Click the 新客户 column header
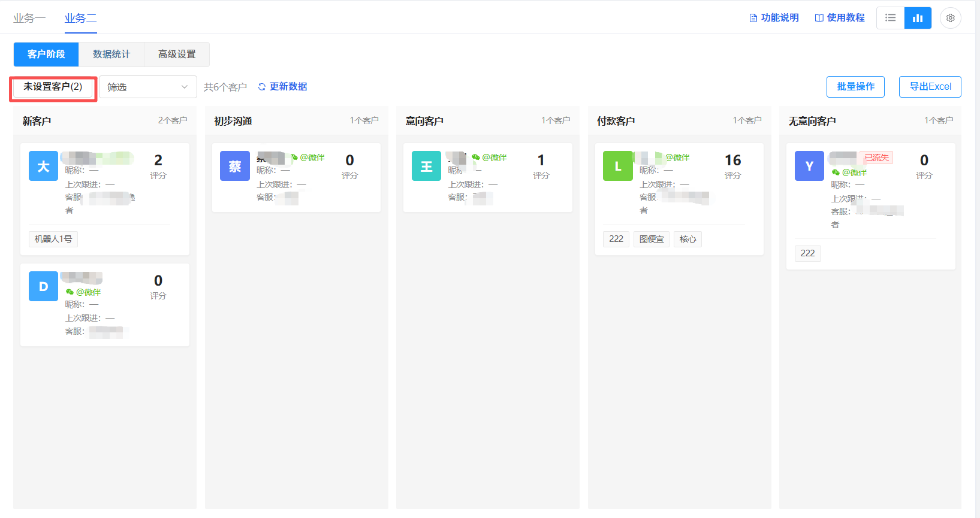Image resolution: width=980 pixels, height=518 pixels. (37, 121)
